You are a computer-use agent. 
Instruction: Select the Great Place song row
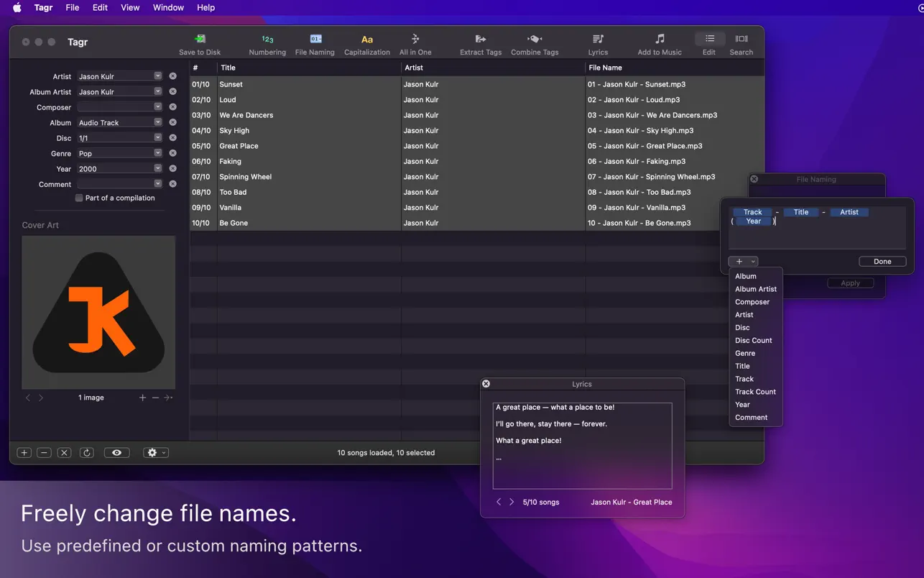click(x=239, y=146)
